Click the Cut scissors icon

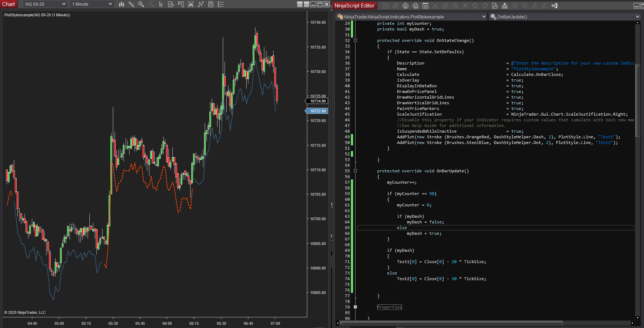435,6
